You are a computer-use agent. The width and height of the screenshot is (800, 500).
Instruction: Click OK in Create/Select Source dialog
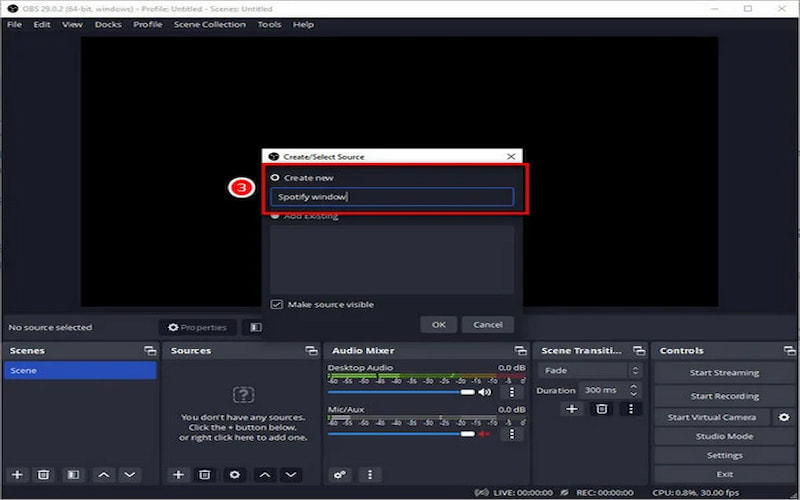click(438, 324)
